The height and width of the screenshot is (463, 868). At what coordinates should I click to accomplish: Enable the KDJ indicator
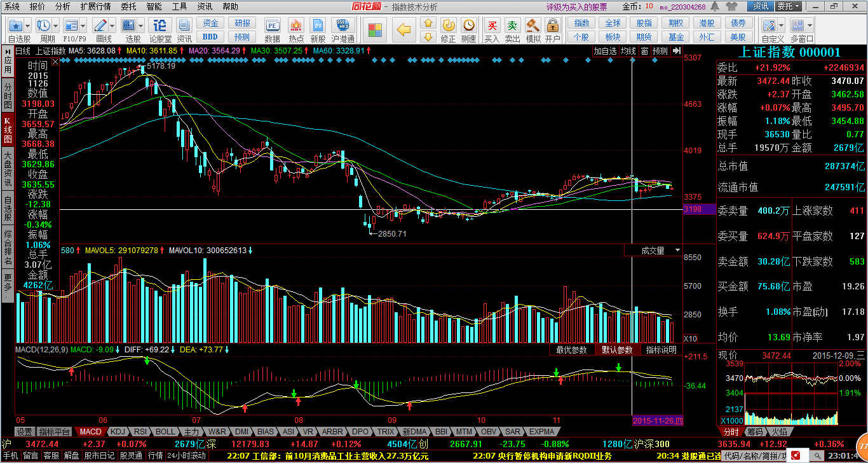point(118,431)
